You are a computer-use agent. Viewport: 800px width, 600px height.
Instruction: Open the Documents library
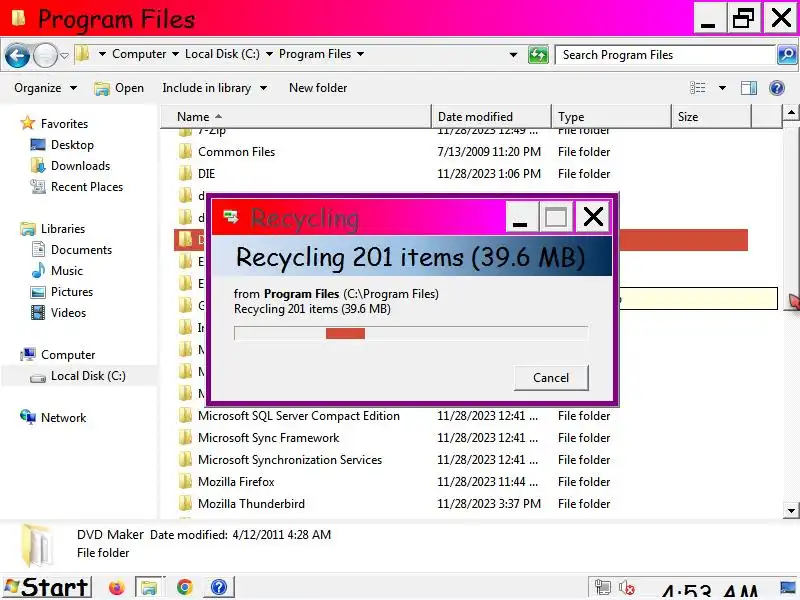(x=81, y=249)
